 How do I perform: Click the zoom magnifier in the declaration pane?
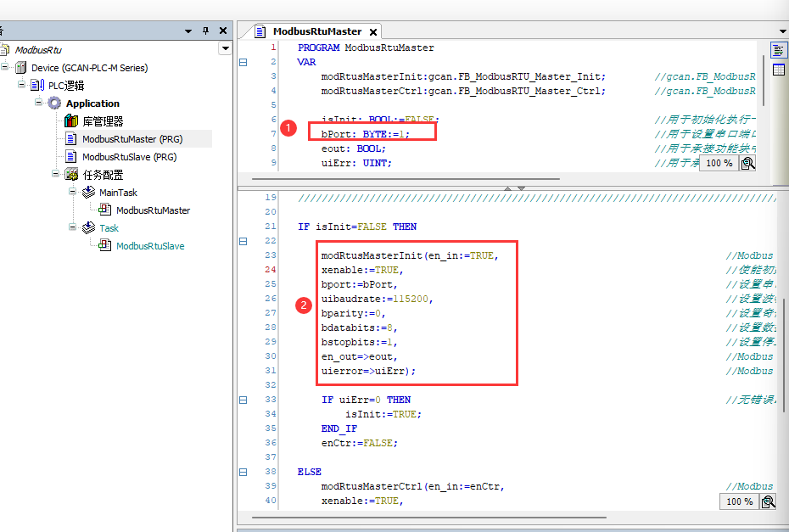coord(747,163)
